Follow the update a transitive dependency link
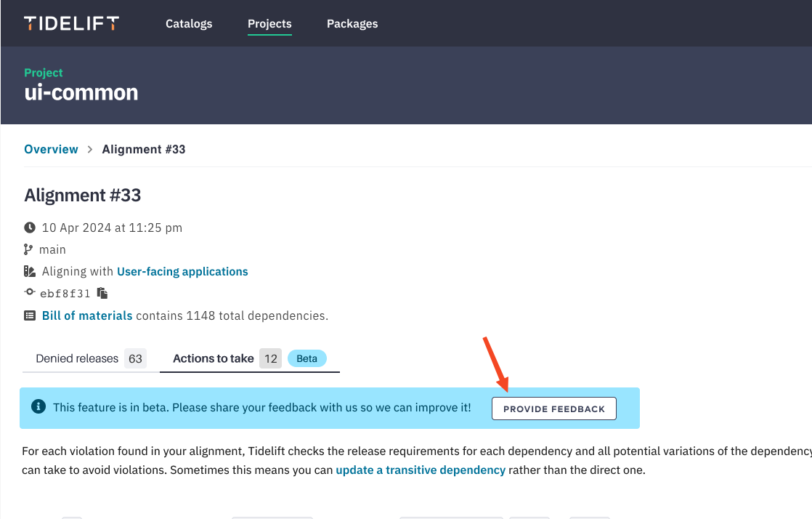812x519 pixels. pyautogui.click(x=421, y=470)
